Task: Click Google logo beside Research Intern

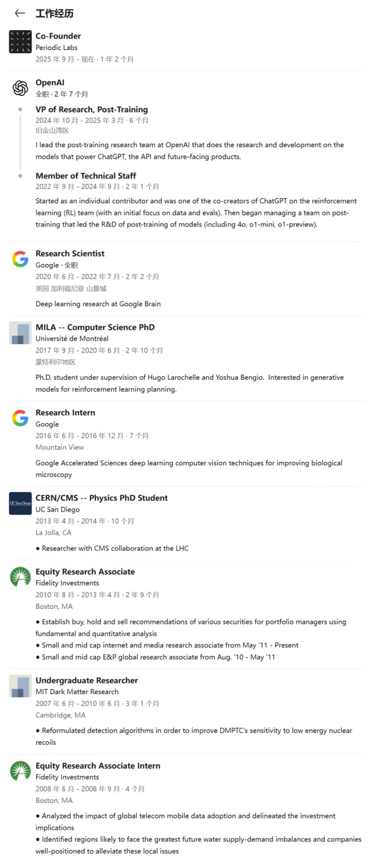Action: pyautogui.click(x=21, y=418)
